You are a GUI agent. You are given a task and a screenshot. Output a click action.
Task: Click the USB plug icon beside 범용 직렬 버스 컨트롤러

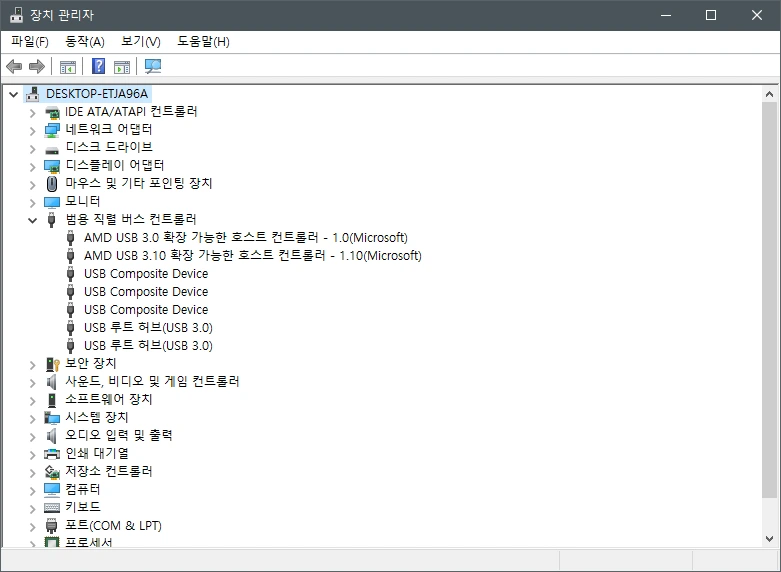51,220
